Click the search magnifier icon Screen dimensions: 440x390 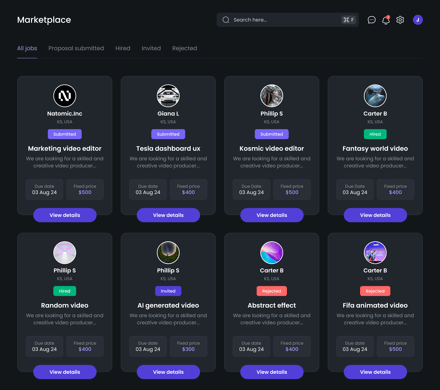coord(226,20)
